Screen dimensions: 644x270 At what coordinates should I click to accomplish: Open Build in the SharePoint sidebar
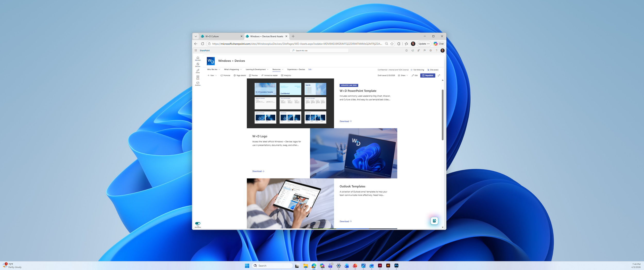tap(198, 77)
